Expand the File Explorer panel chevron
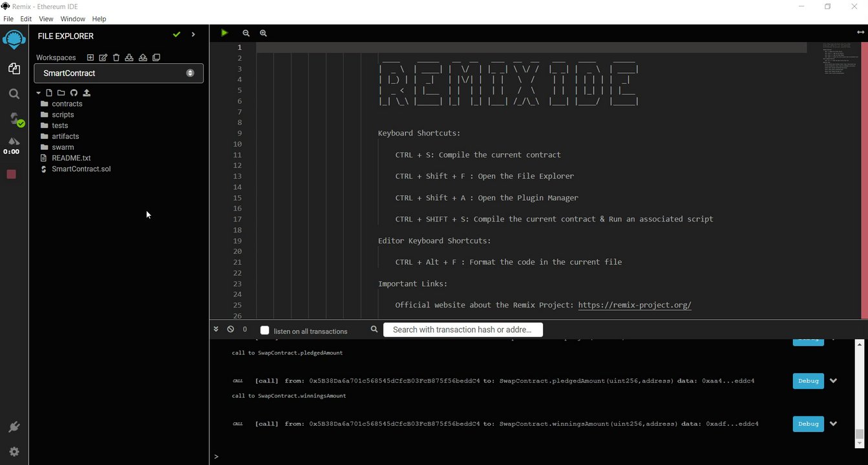The image size is (868, 465). [193, 35]
